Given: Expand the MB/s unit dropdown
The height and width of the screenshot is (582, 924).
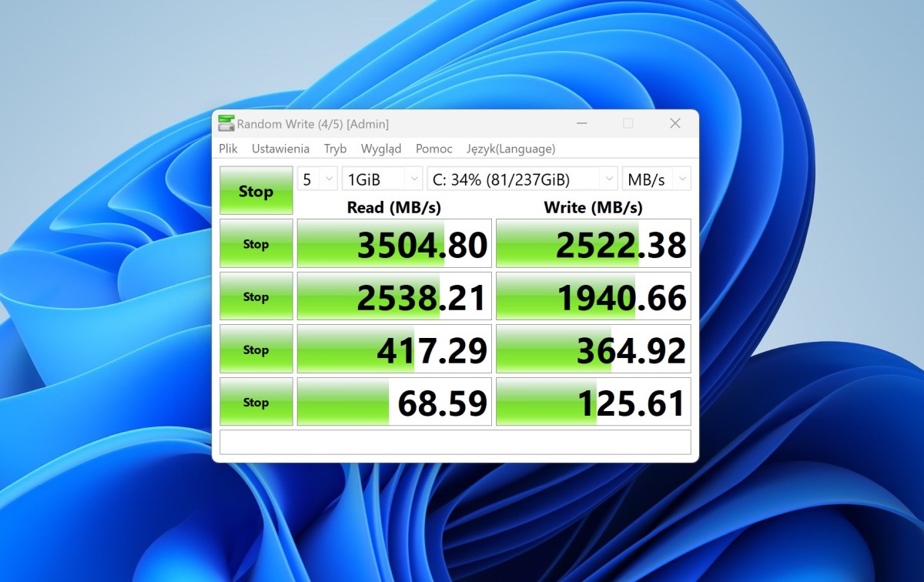Looking at the screenshot, I should point(656,179).
